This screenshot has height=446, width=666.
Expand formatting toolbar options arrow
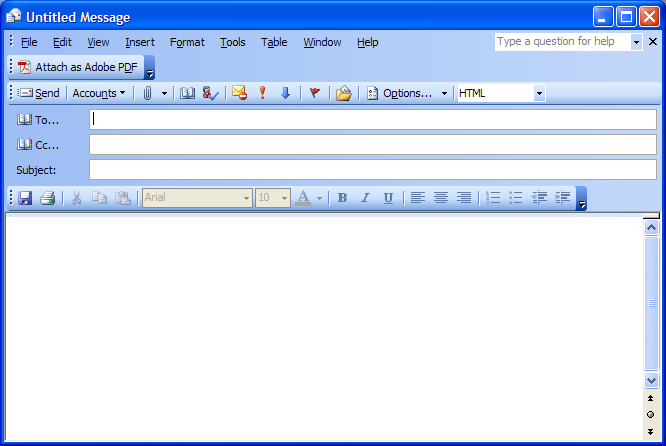click(x=581, y=199)
